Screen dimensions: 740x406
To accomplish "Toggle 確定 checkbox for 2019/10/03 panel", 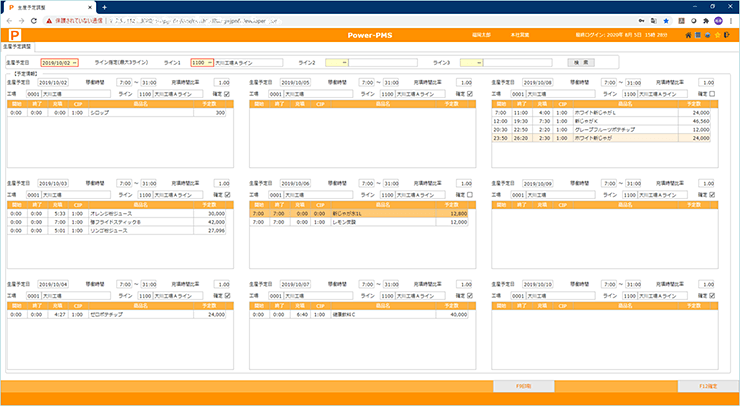I will coord(227,195).
